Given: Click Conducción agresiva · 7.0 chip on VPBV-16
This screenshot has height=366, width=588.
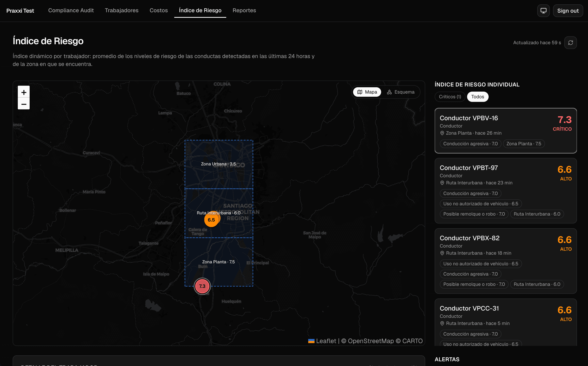Looking at the screenshot, I should pyautogui.click(x=470, y=144).
